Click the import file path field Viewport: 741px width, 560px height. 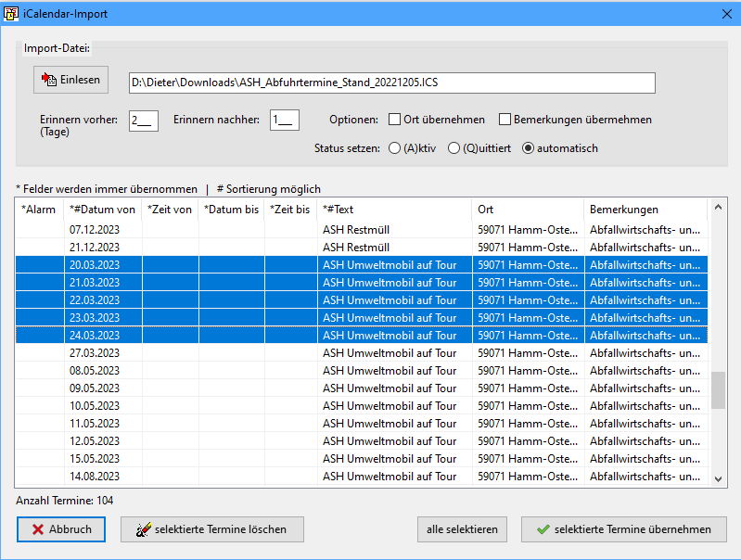(x=391, y=83)
